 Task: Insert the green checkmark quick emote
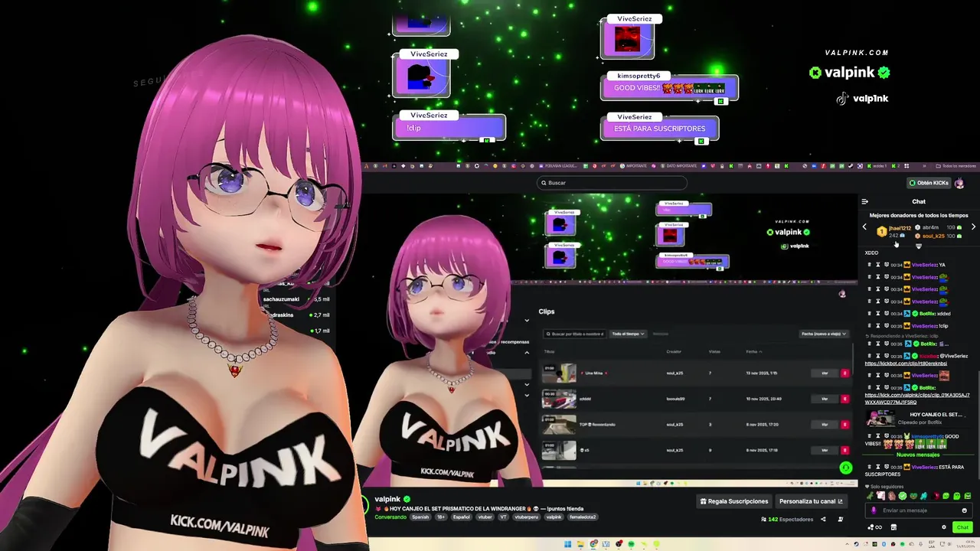(903, 496)
